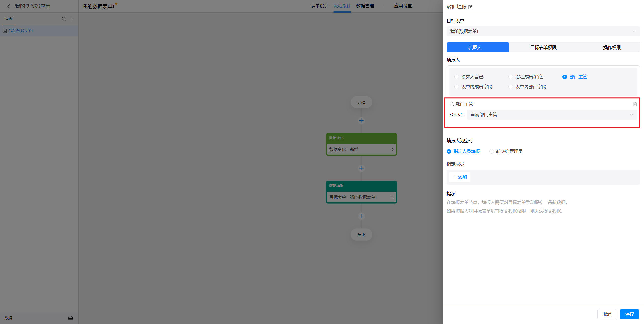
Task: Switch to the 目标表单权限 tab
Action: pos(543,48)
